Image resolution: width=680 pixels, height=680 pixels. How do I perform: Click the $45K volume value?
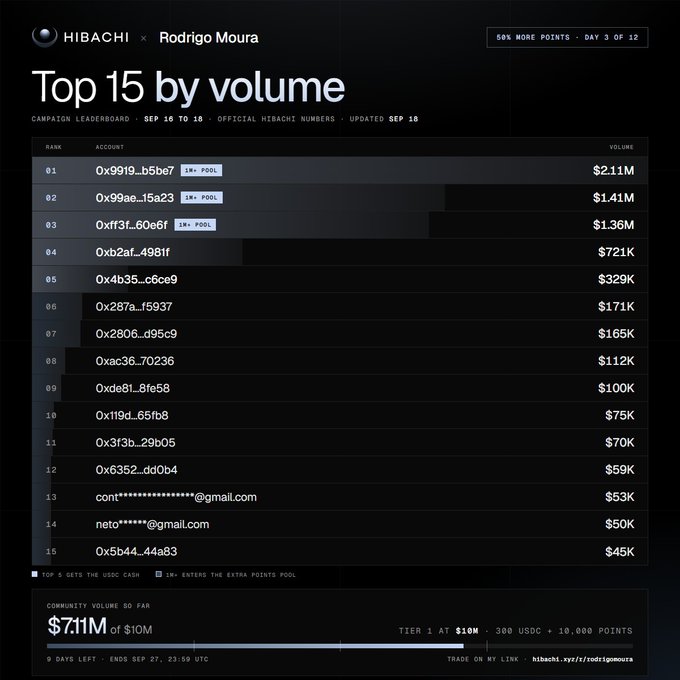tap(620, 552)
